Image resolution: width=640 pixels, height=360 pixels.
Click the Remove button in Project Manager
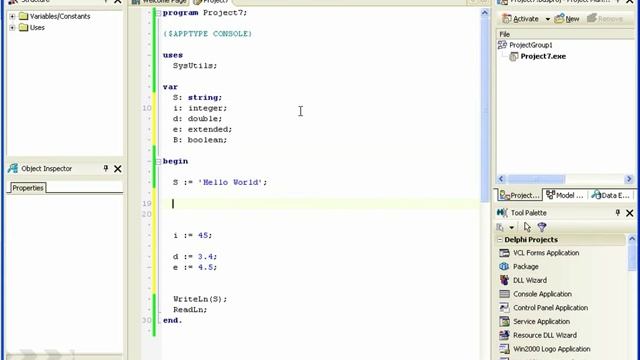coord(605,19)
